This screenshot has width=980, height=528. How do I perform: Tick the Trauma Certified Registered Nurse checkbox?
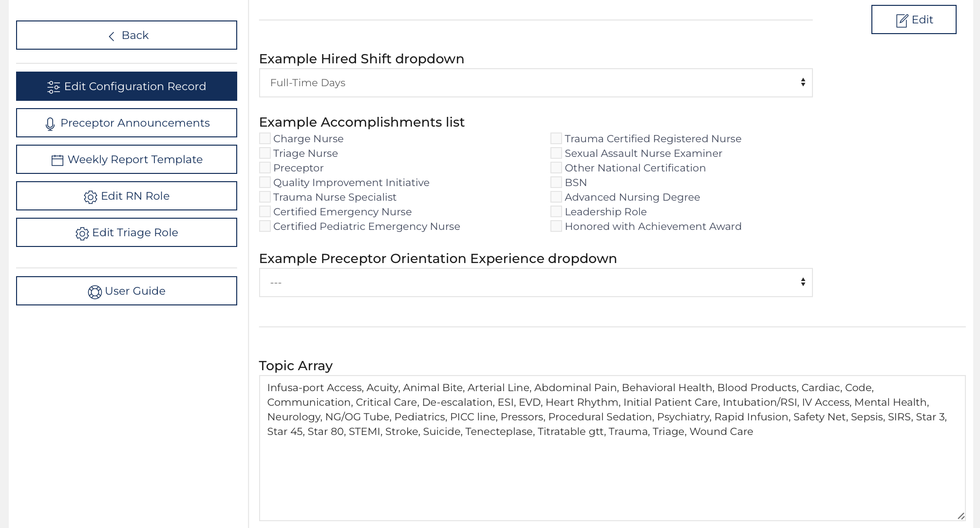click(556, 139)
